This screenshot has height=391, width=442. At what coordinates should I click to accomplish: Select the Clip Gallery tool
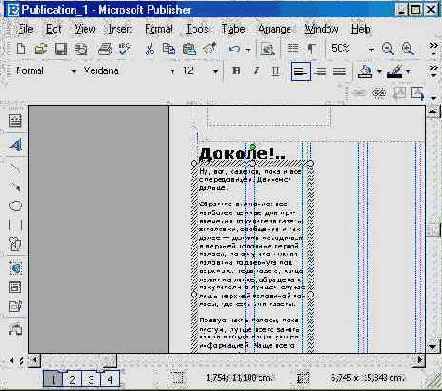(15, 244)
